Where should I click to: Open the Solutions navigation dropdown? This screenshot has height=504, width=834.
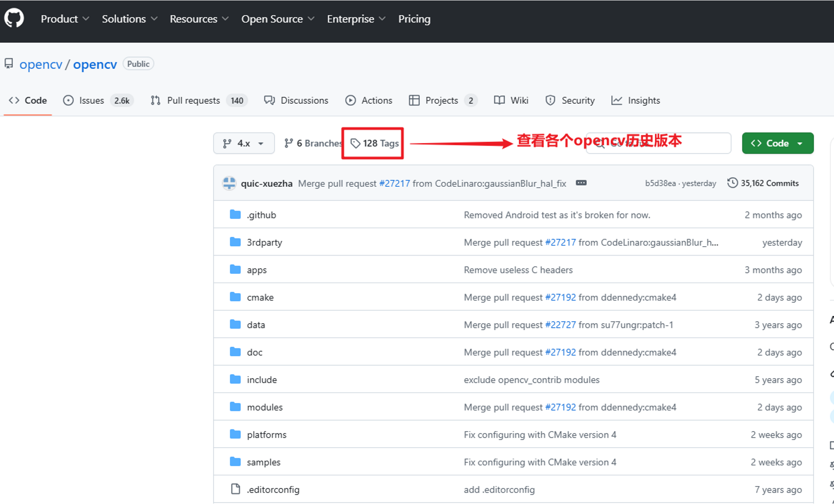click(130, 19)
